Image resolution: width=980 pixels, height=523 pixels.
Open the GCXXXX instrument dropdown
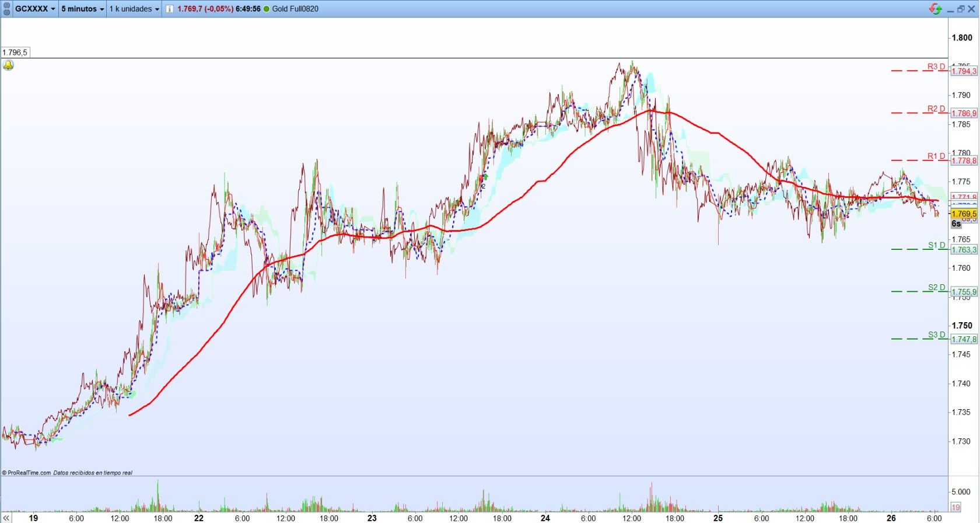(x=35, y=9)
